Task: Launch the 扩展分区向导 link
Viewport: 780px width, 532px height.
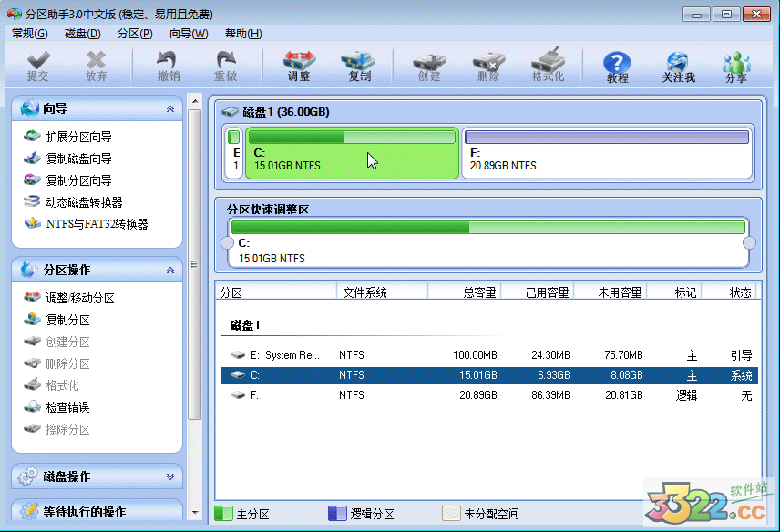Action: 78,137
